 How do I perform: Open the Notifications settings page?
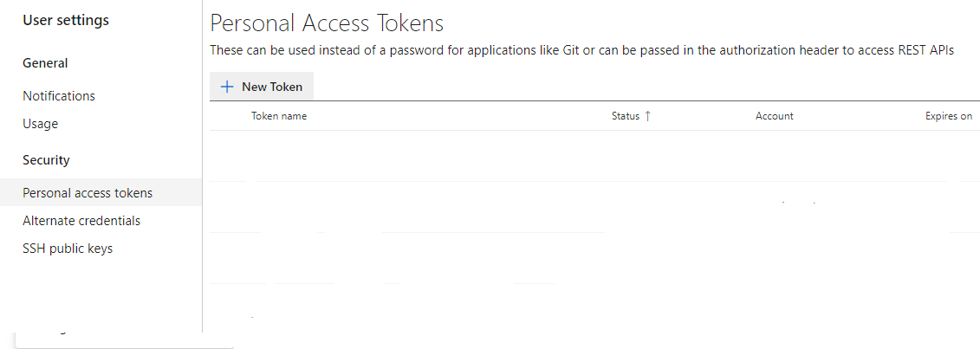pyautogui.click(x=59, y=96)
